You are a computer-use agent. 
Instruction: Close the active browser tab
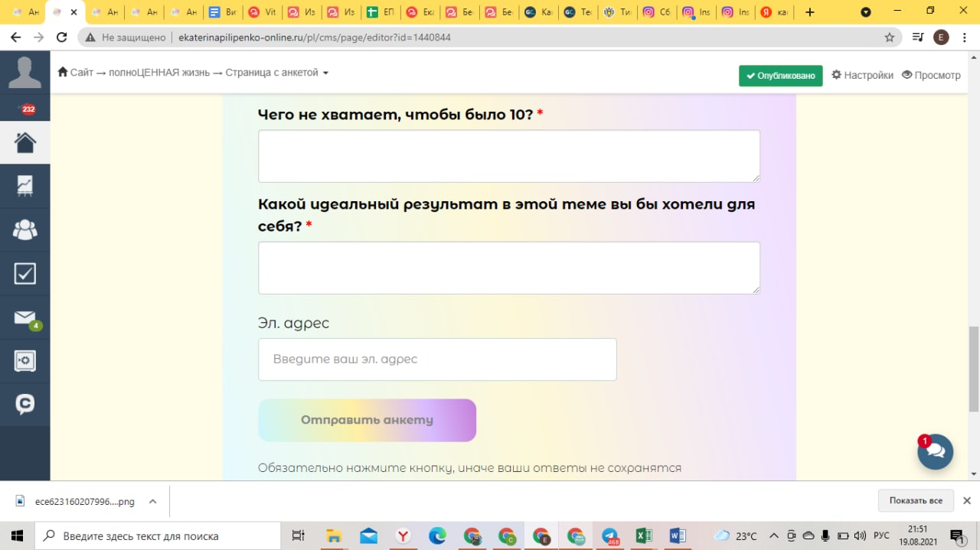pyautogui.click(x=73, y=12)
